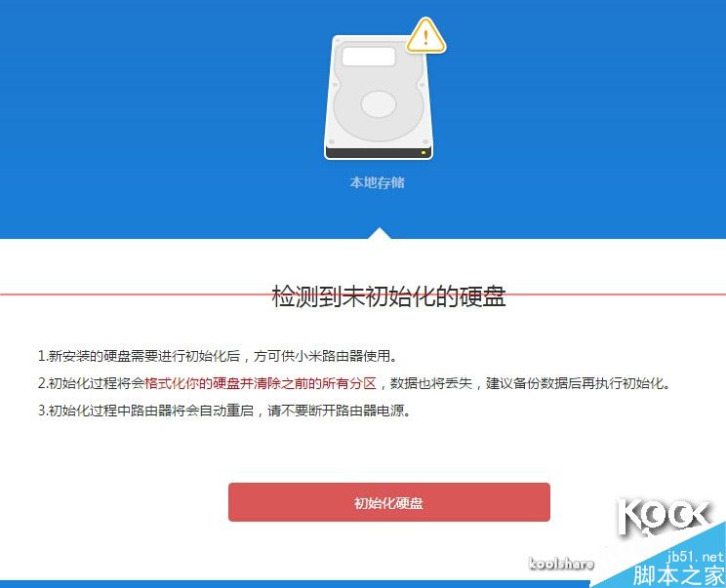The height and width of the screenshot is (588, 726).
Task: Click the dark base strip of the drive
Action: (379, 153)
